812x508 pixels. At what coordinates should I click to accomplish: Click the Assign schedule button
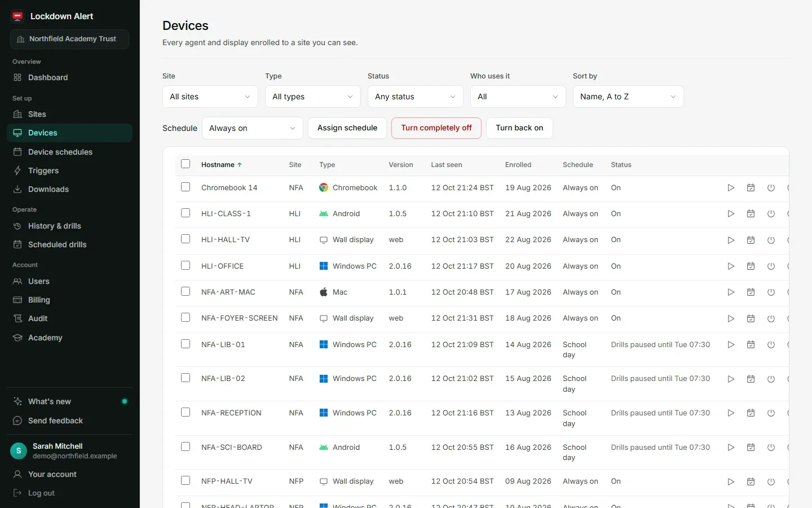[347, 128]
